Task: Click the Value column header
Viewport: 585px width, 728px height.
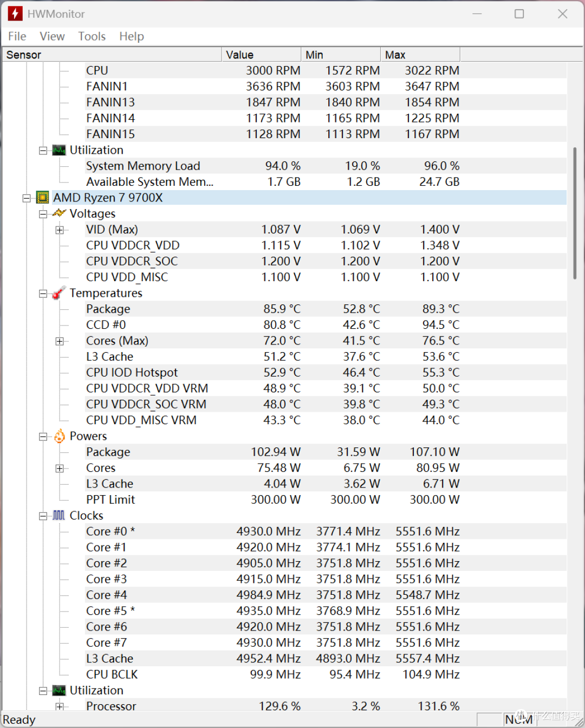Action: pyautogui.click(x=262, y=55)
